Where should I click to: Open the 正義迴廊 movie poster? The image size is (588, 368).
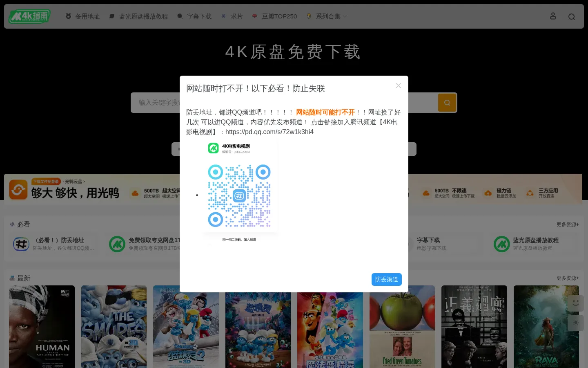tap(474, 327)
